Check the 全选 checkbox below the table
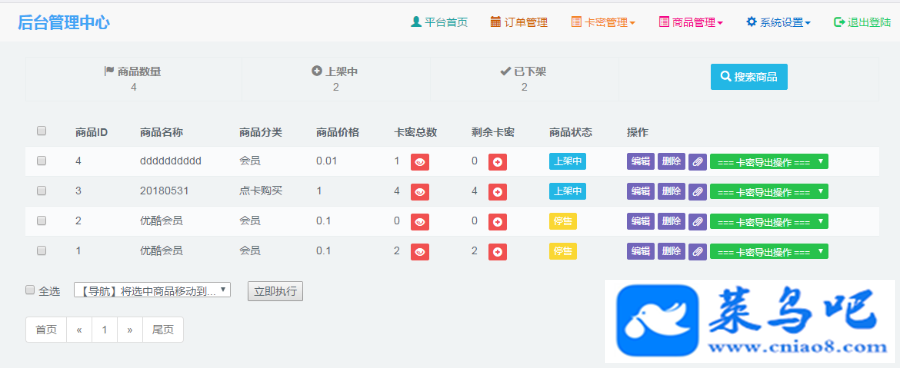 pyautogui.click(x=30, y=290)
